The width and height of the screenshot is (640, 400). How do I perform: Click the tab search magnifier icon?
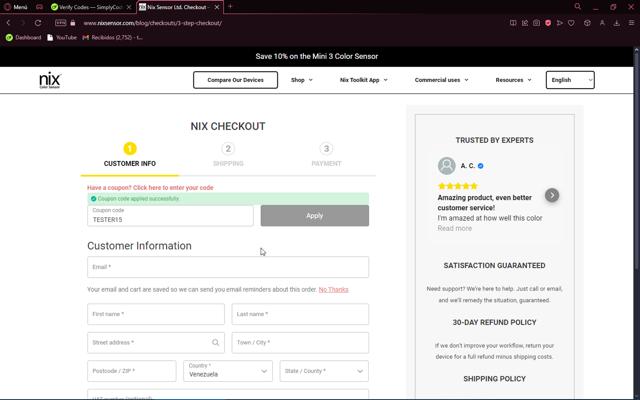(578, 7)
